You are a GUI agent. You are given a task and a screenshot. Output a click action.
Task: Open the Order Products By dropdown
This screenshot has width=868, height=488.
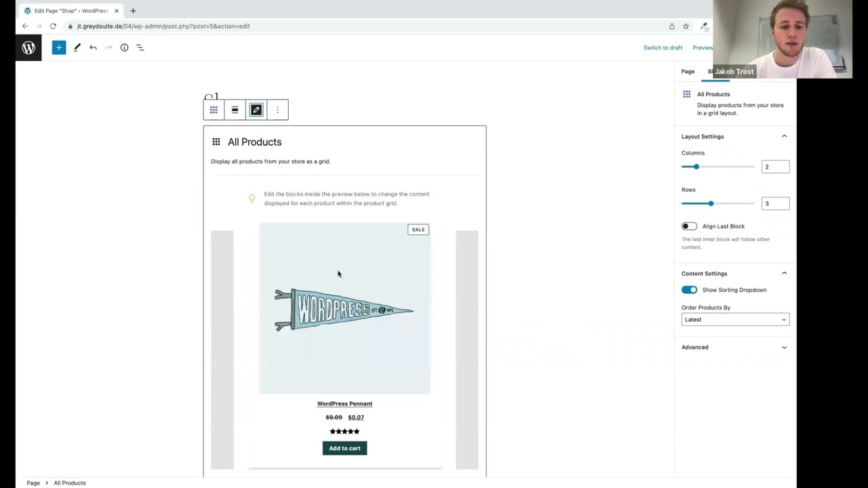[x=735, y=319]
